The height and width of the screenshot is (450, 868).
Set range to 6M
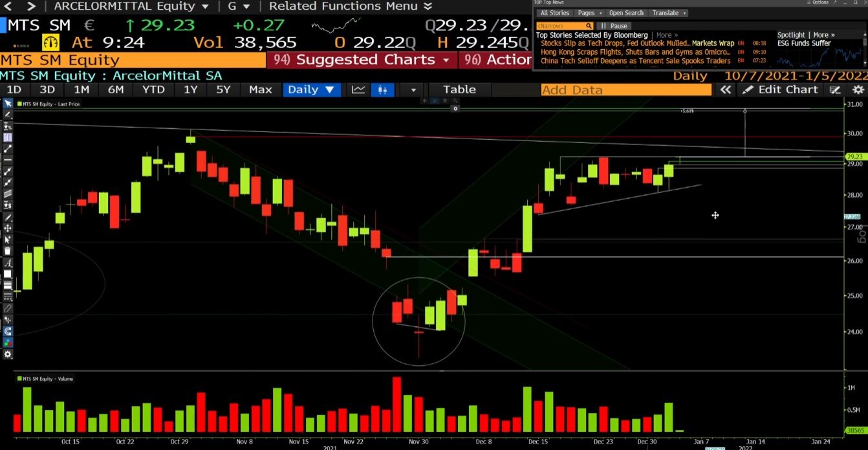coord(116,90)
